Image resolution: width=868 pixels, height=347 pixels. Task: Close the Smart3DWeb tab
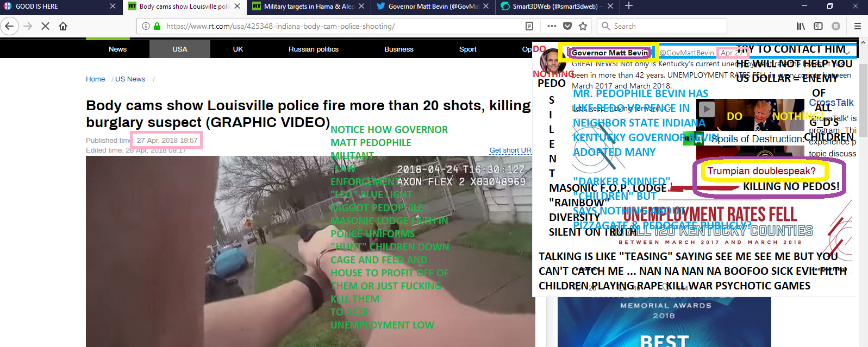(610, 6)
